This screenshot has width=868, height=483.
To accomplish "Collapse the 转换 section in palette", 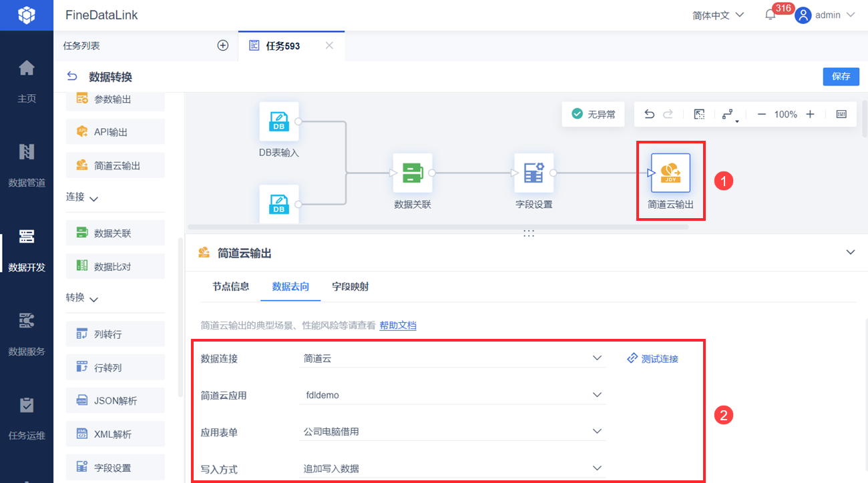I will 93,299.
